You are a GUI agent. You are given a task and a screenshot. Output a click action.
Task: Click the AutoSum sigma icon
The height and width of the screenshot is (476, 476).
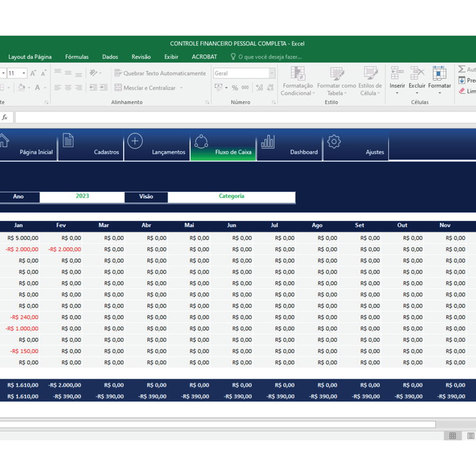tap(461, 69)
